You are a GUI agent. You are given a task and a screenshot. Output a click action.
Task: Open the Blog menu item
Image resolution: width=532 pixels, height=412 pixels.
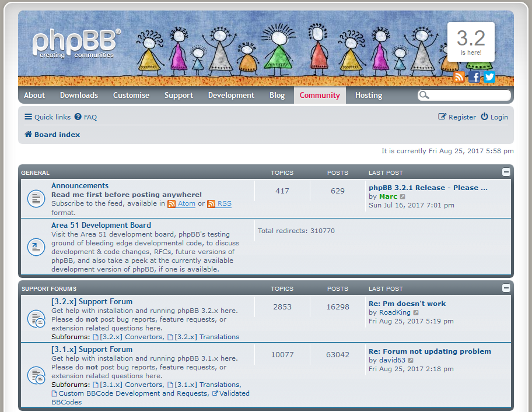click(277, 95)
